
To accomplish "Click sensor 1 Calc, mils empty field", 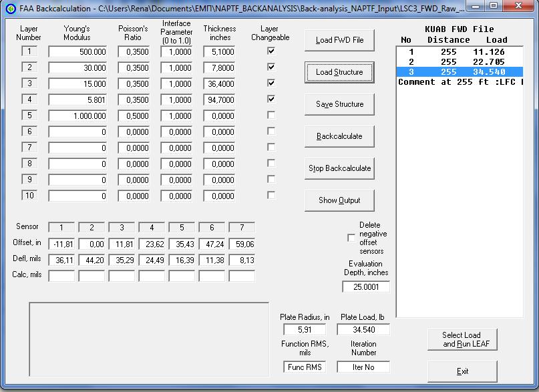I will (61, 276).
